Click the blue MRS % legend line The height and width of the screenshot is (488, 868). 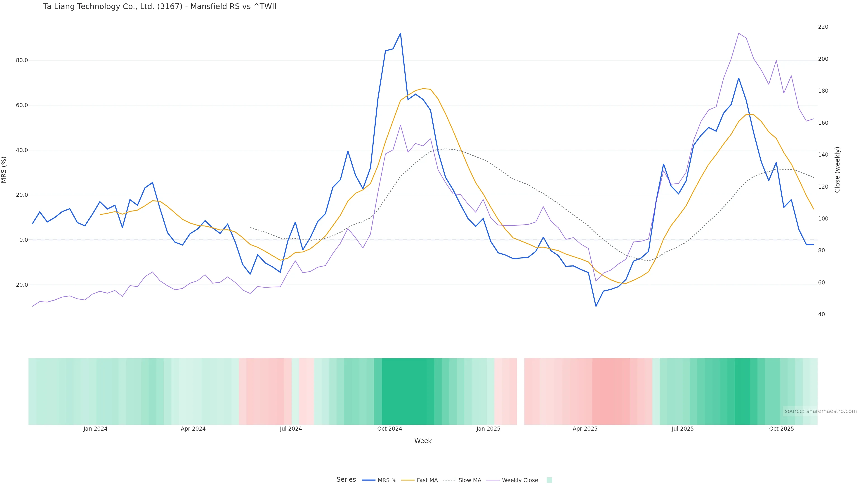(369, 480)
